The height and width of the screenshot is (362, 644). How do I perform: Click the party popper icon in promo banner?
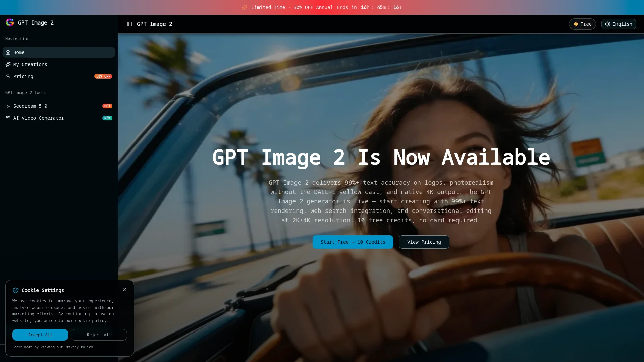[x=245, y=7]
